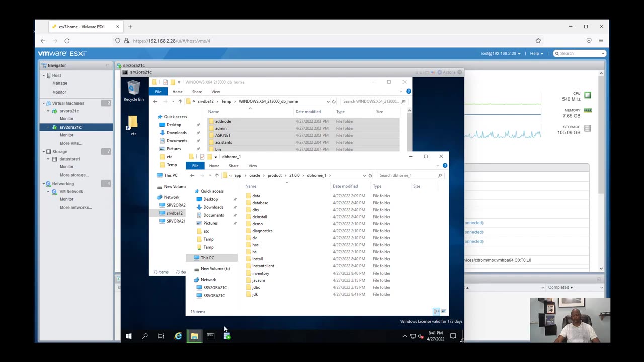Switch dbhome_1 to the details view layout
Image resolution: width=644 pixels, height=362 pixels.
click(x=436, y=312)
